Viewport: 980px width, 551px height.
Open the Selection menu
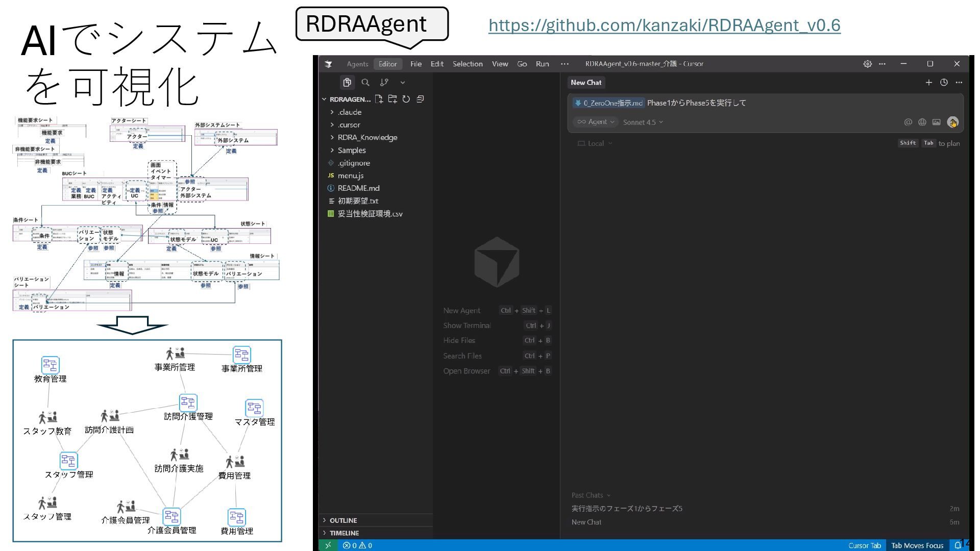click(467, 64)
